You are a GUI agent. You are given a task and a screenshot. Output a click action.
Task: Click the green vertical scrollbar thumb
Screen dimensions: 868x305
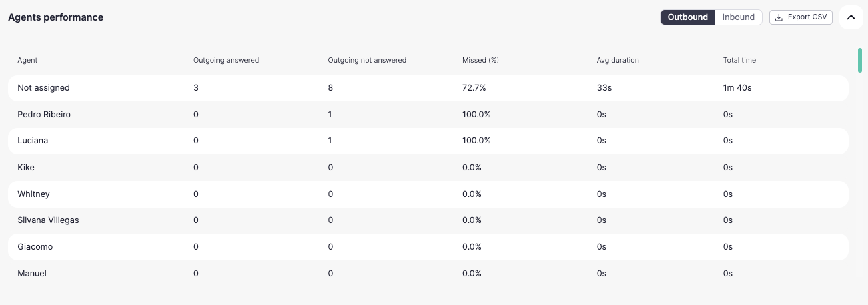[x=860, y=60]
